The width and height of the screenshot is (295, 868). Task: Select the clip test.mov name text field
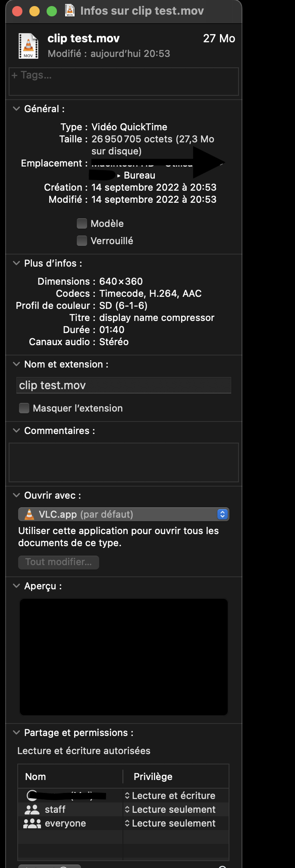pos(123,385)
